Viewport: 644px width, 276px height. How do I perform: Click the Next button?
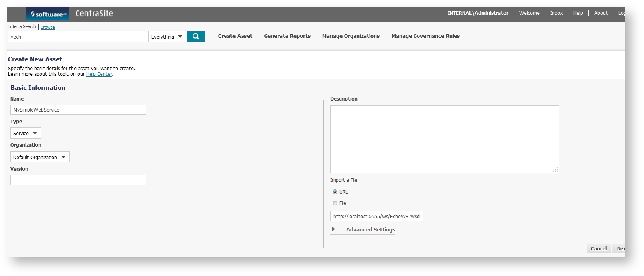[x=619, y=248]
